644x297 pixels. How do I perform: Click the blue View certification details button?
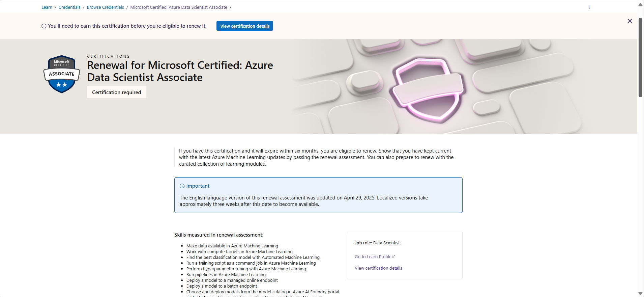[x=245, y=26]
